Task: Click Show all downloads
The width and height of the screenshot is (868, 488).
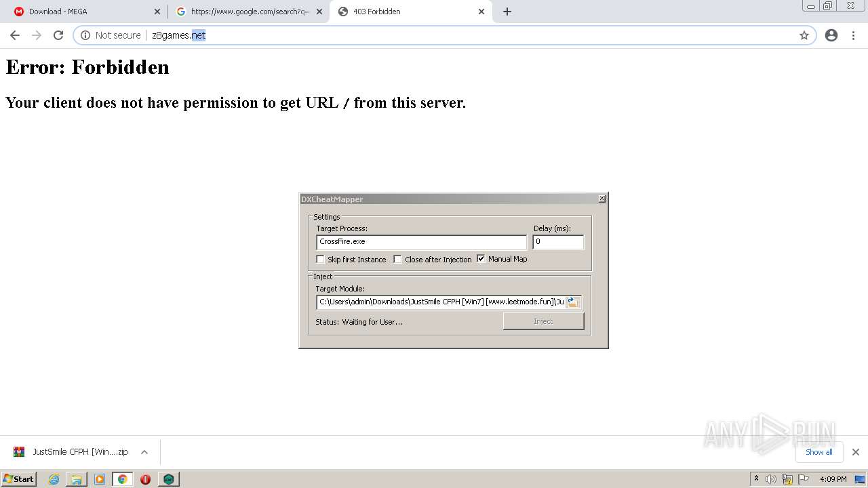Action: 819,452
